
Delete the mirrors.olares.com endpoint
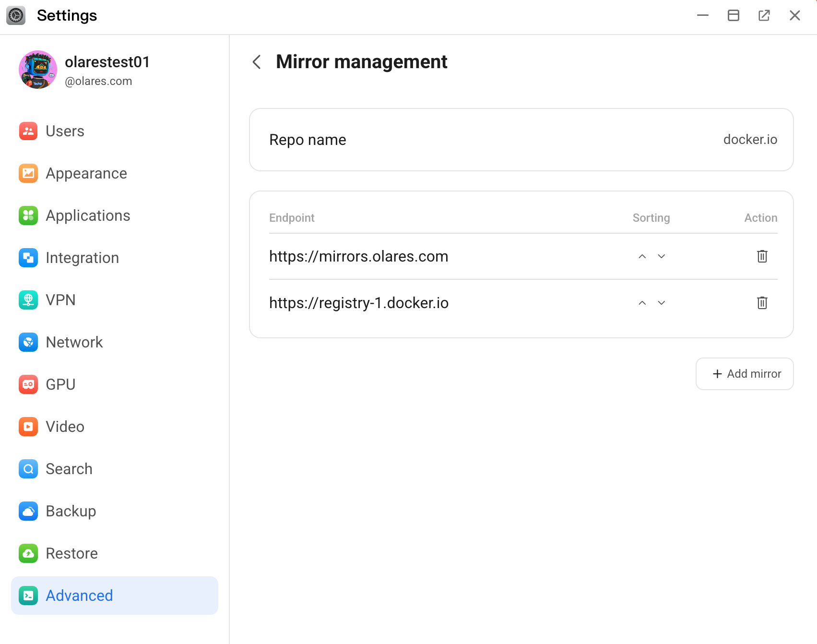tap(762, 256)
